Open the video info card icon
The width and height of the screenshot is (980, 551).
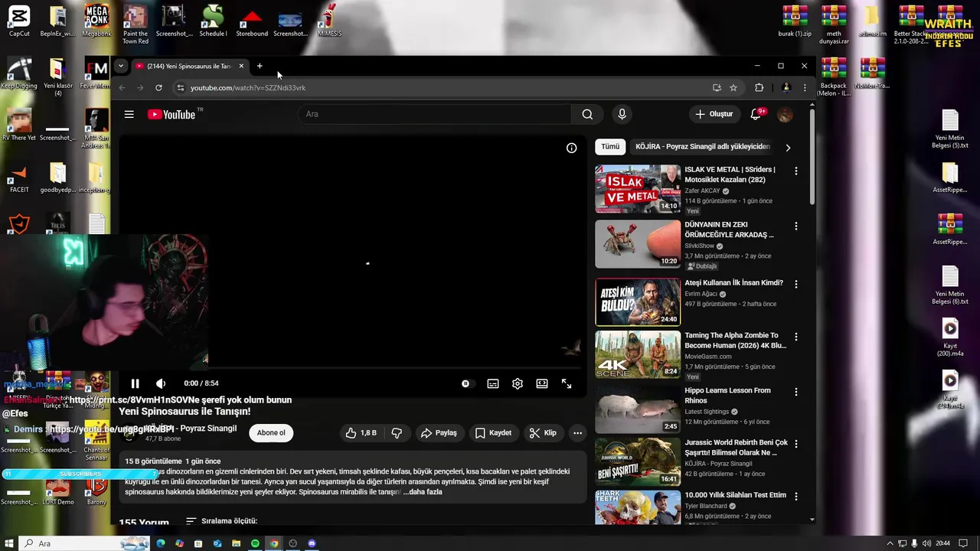[571, 148]
